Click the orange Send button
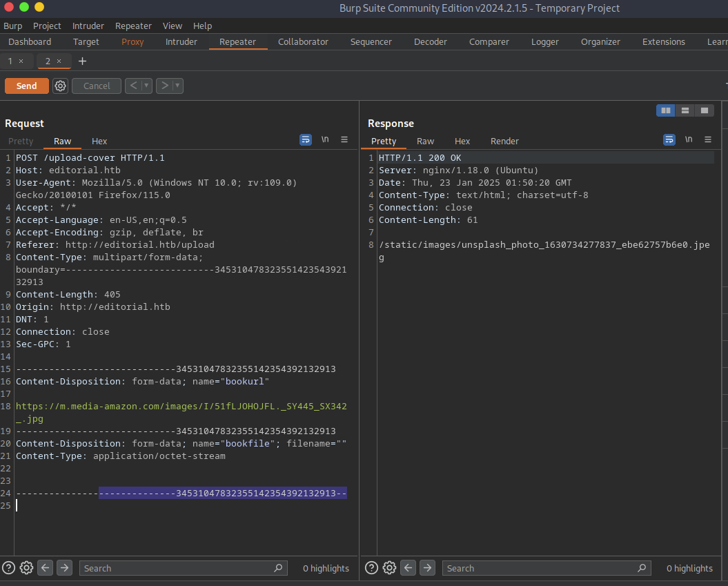728x586 pixels. coord(27,86)
